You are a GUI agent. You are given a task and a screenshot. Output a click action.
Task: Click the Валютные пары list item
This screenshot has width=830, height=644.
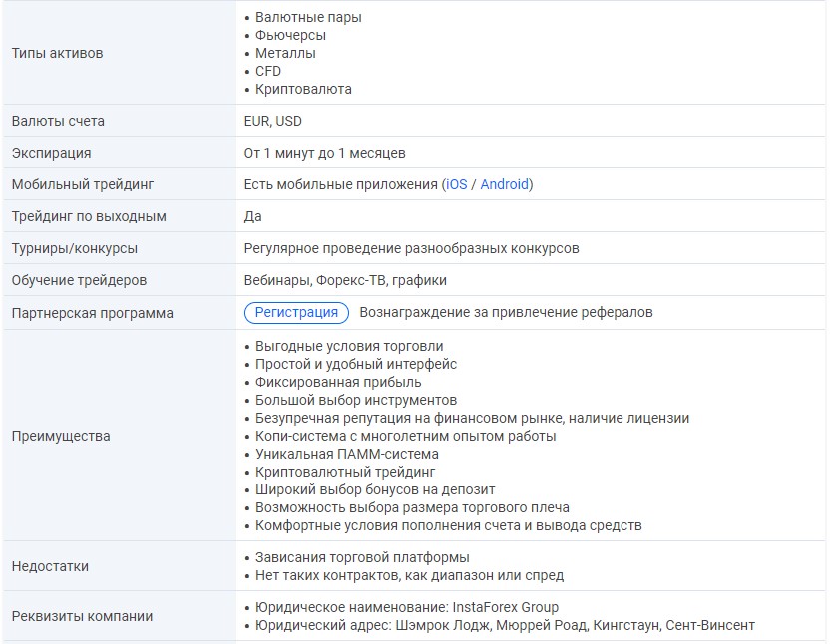pyautogui.click(x=308, y=17)
